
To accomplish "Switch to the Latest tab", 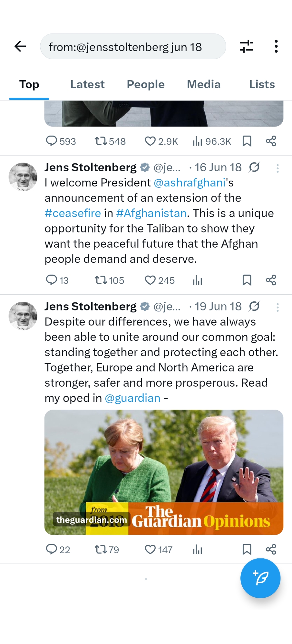I will pos(87,84).
